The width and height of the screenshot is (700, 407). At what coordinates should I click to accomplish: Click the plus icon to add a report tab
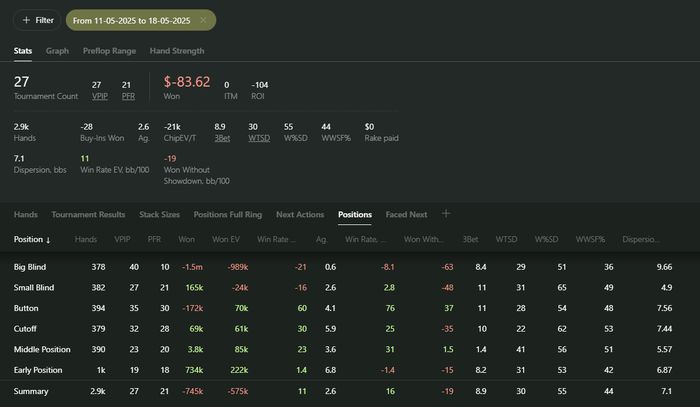click(x=446, y=213)
